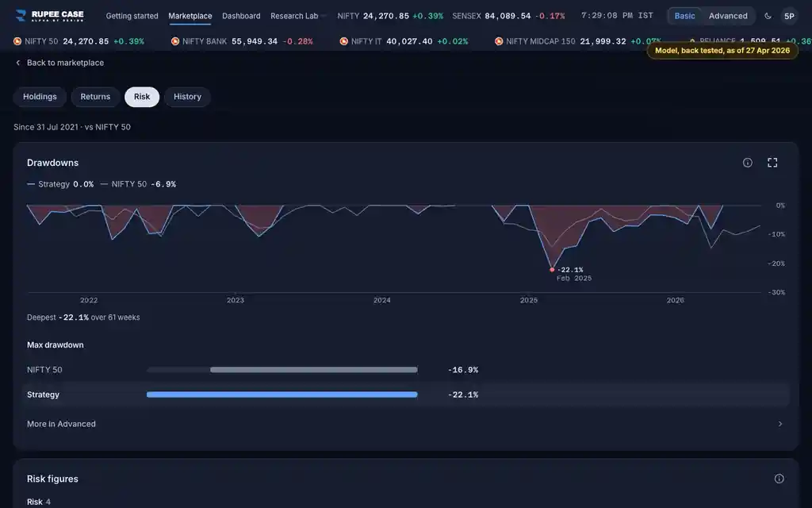812x508 pixels.
Task: Click the NIFTY MIDCAP 150 ticker icon
Action: 499,41
